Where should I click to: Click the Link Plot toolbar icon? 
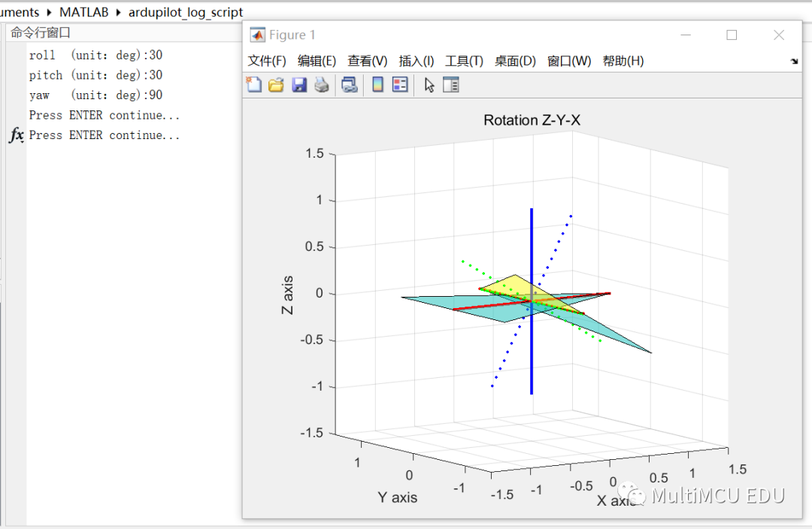coord(350,85)
